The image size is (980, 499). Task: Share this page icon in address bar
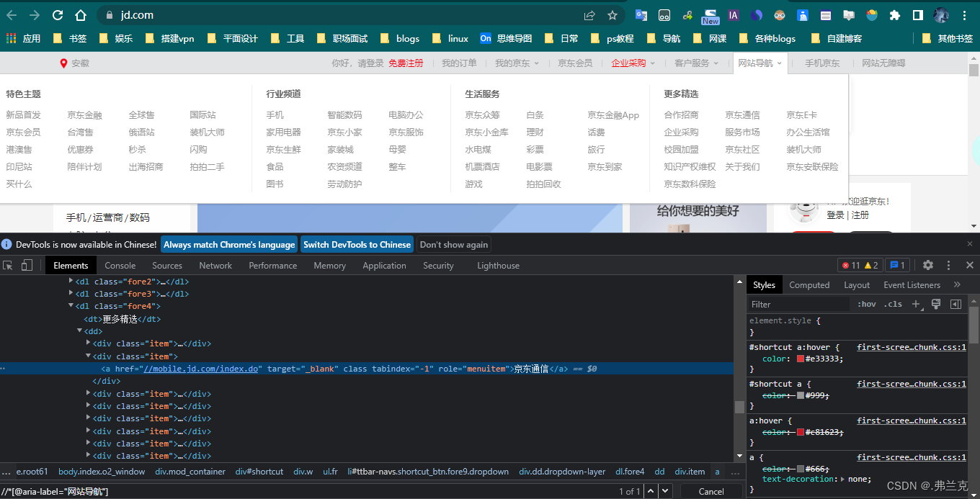(589, 15)
